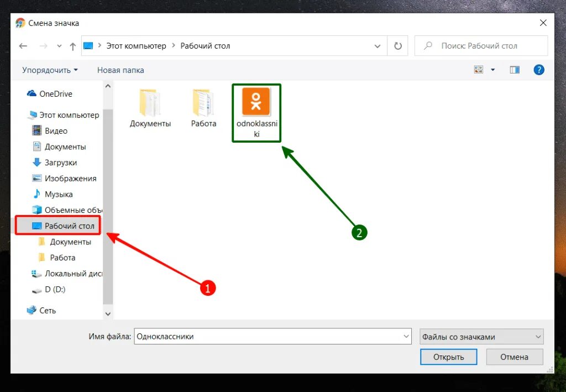Click the 'Отмена' button
The image size is (566, 392).
[515, 357]
